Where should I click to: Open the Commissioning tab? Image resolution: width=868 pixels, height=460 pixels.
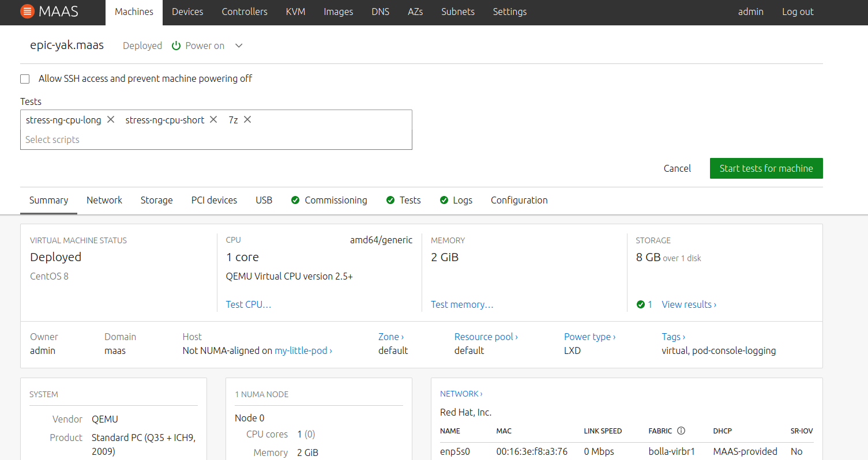(336, 200)
